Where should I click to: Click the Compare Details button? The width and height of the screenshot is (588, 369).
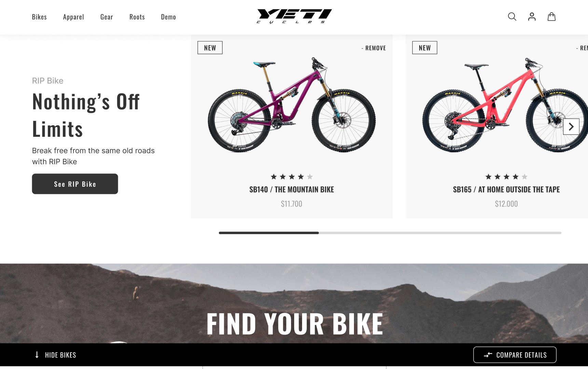click(515, 355)
